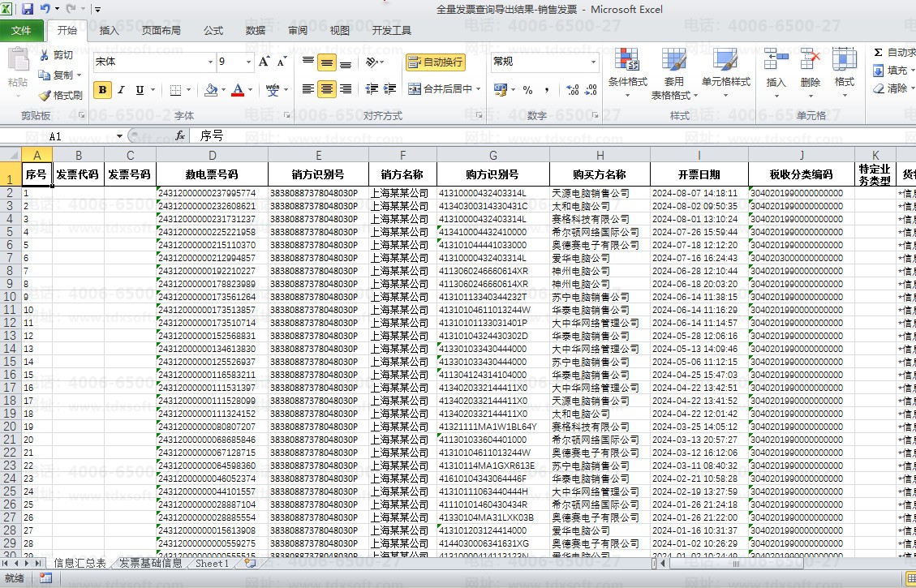
Task: Toggle Underline formatting
Action: click(x=140, y=90)
